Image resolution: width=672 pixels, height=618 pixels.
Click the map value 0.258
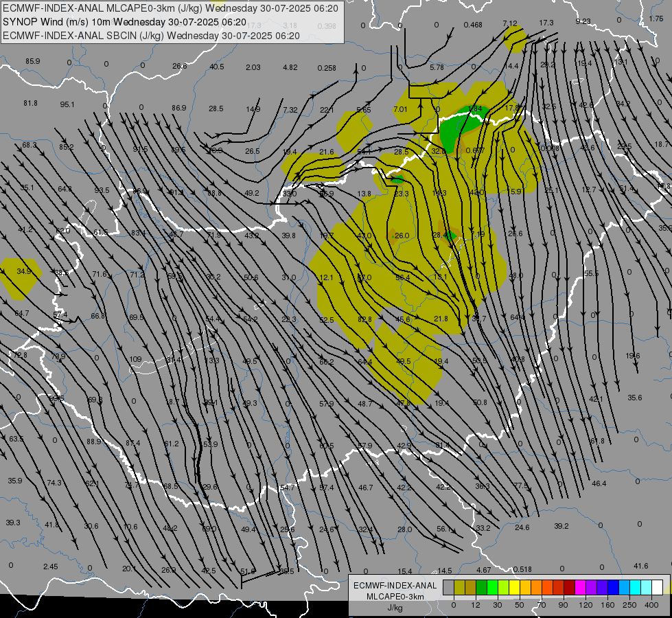[x=327, y=68]
